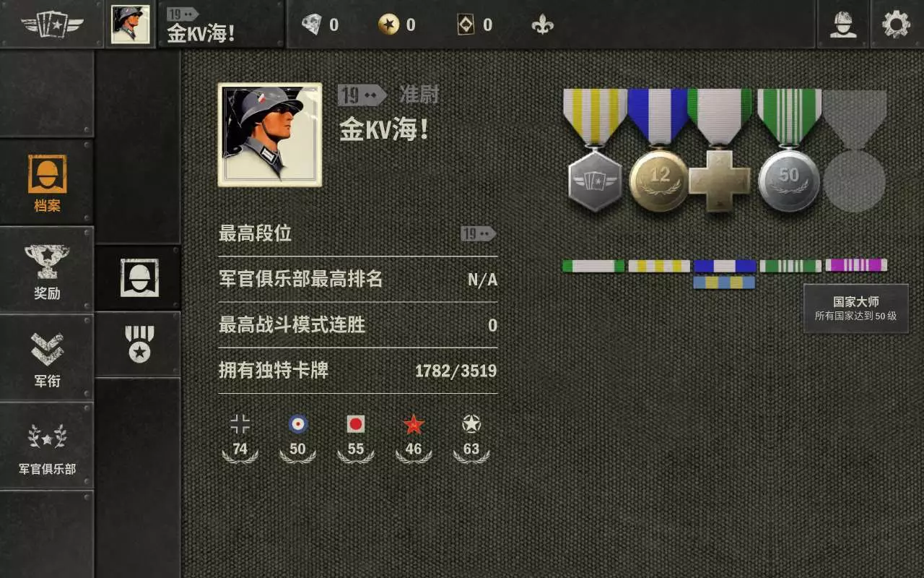Click the soldier helmet icon top right

[843, 25]
